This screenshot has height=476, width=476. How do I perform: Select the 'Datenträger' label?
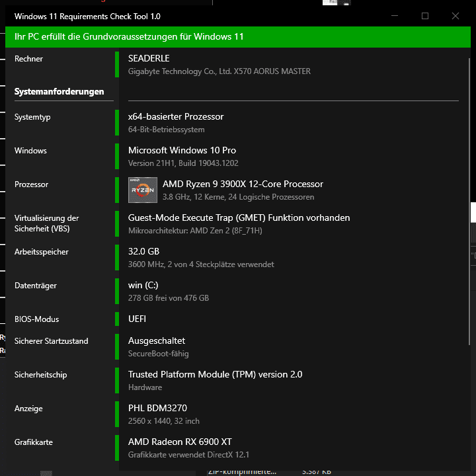pyautogui.click(x=36, y=286)
